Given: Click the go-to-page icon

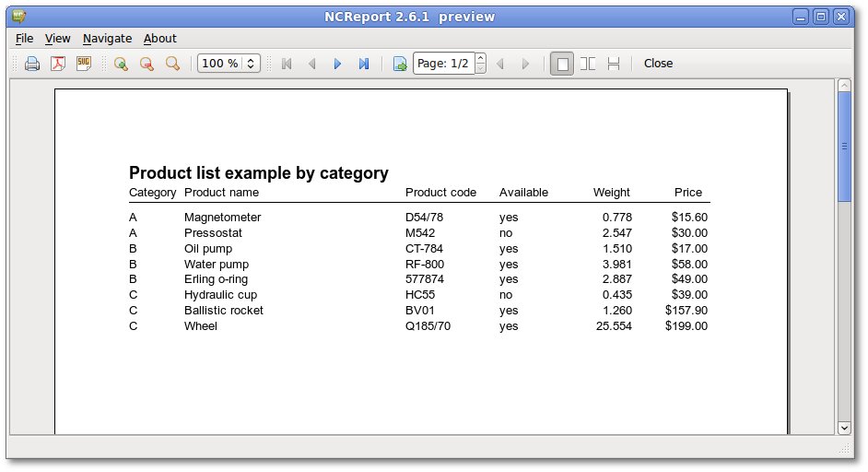Looking at the screenshot, I should pos(400,64).
